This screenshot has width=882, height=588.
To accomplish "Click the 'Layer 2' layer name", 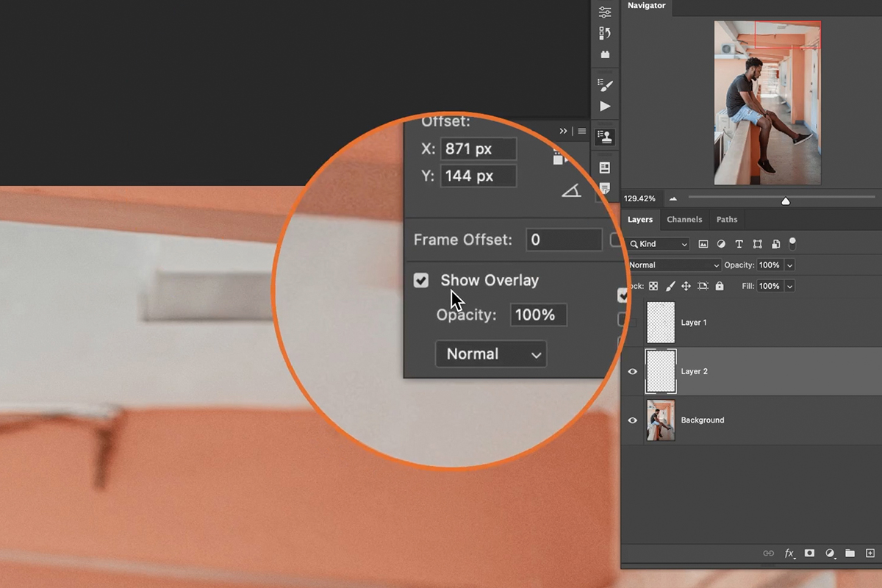I will [694, 372].
